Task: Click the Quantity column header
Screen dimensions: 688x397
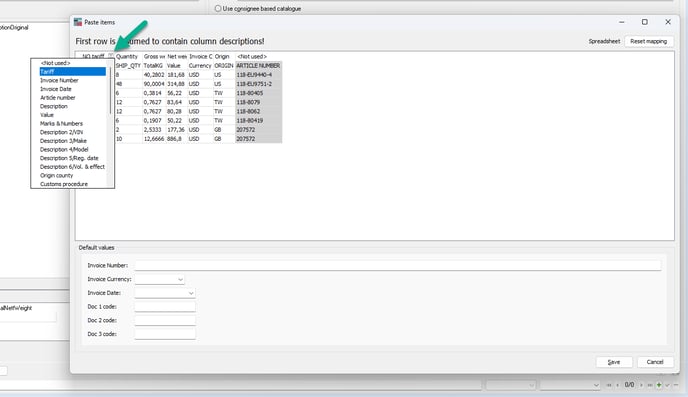Action: point(128,57)
